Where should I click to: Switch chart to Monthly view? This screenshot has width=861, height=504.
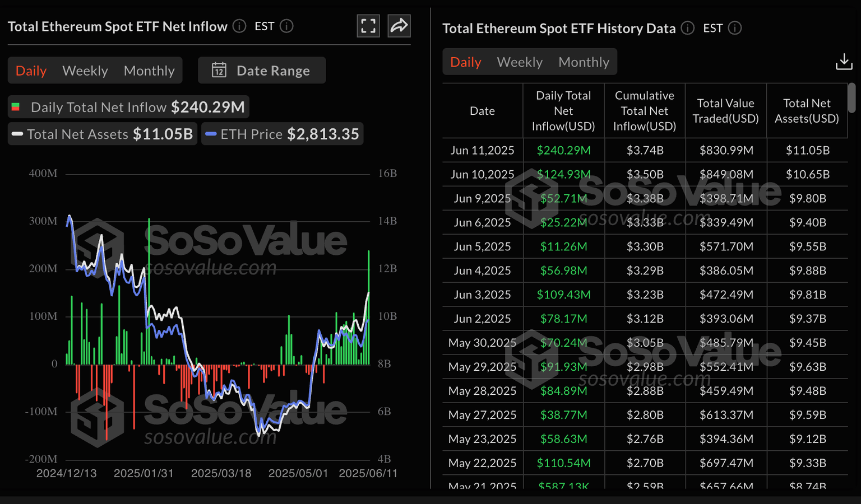click(x=149, y=71)
